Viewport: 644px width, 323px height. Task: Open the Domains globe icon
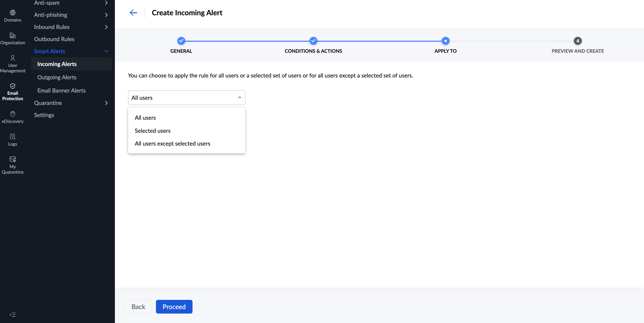point(13,13)
